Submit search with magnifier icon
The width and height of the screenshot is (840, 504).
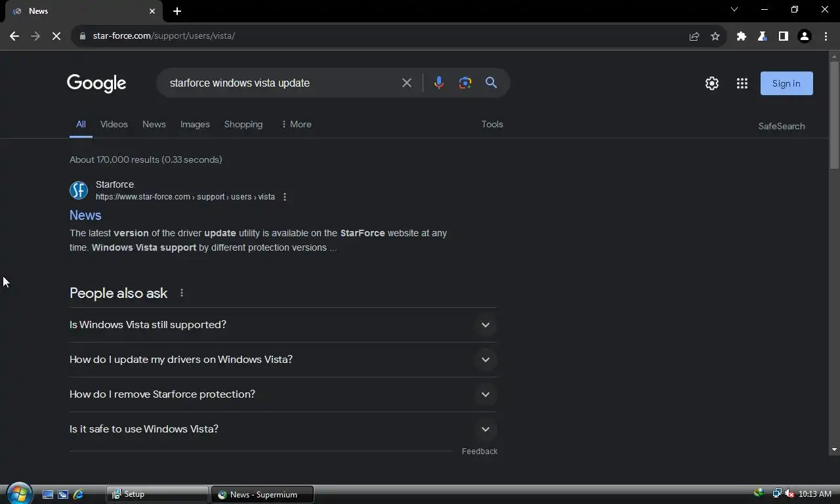pyautogui.click(x=491, y=83)
